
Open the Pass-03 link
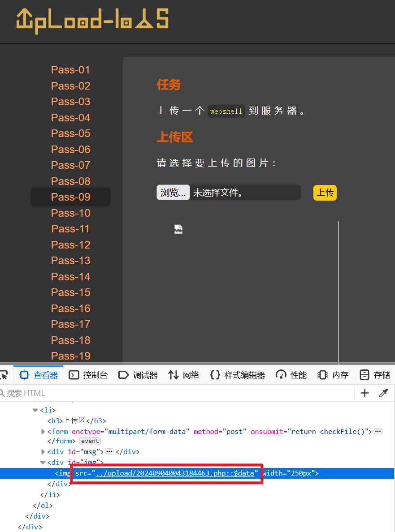(x=71, y=102)
